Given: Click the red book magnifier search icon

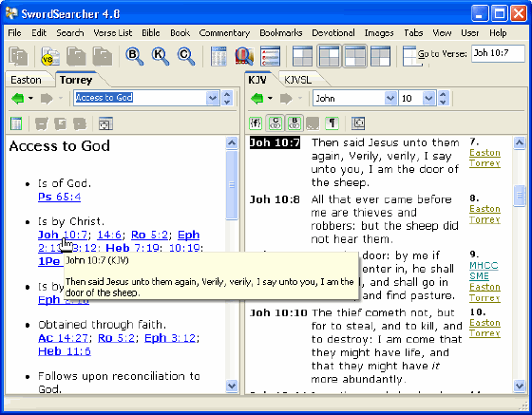Looking at the screenshot, I should (x=244, y=56).
